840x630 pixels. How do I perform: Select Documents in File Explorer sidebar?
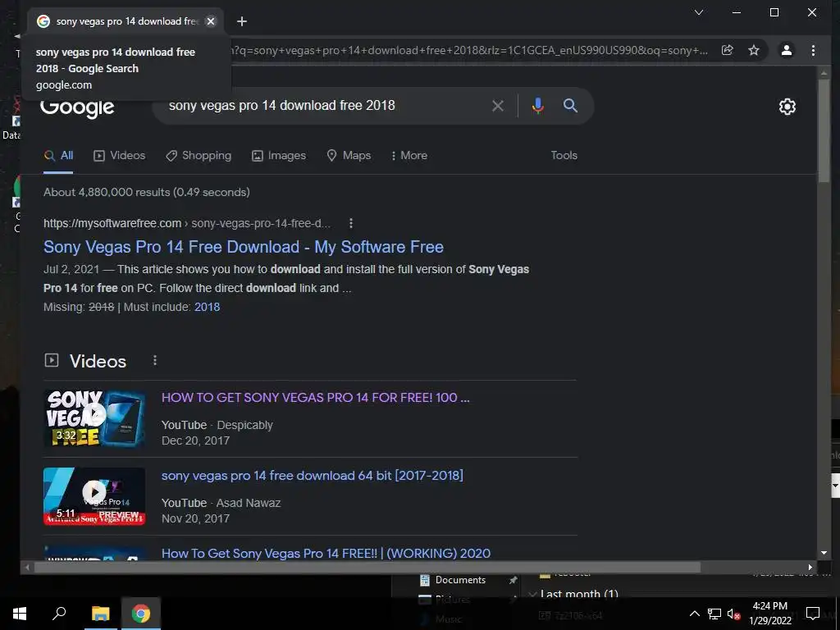pos(460,580)
